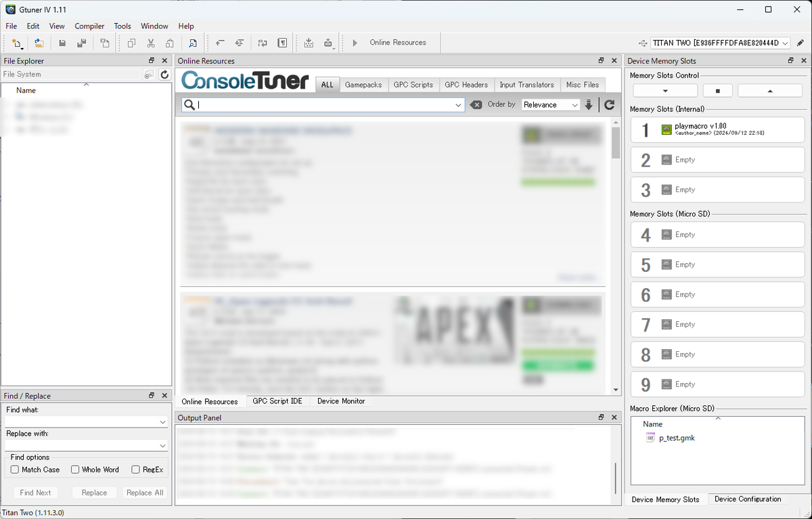Open the New File dropdown arrow
The height and width of the screenshot is (519, 812).
22,47
